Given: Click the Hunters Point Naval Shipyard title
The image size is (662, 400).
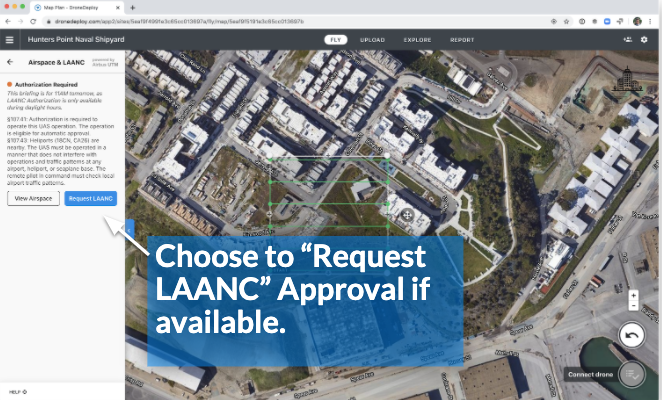Looking at the screenshot, I should [76, 39].
